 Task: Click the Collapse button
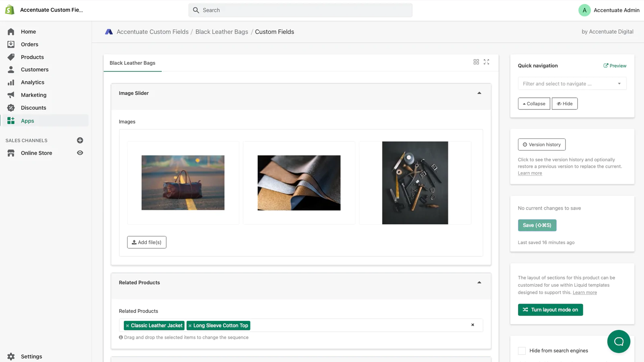(534, 104)
